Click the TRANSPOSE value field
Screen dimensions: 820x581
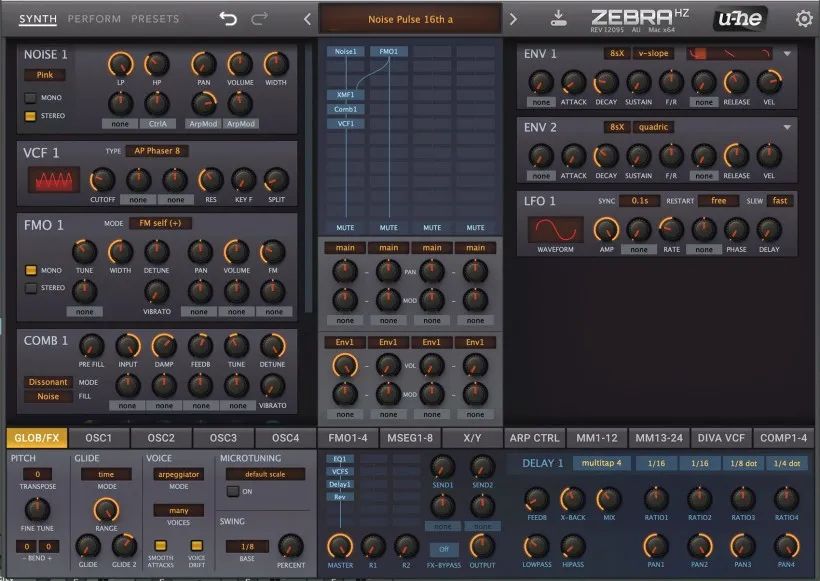coord(37,474)
